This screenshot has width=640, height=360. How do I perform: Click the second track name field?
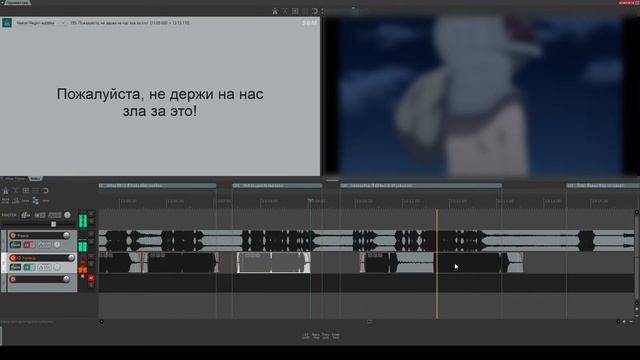click(x=42, y=258)
